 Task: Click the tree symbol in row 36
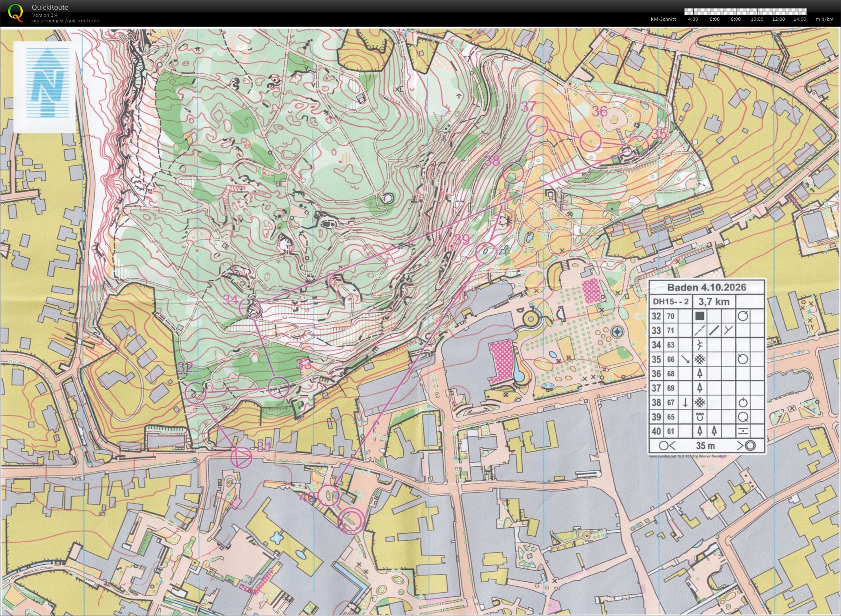click(700, 373)
